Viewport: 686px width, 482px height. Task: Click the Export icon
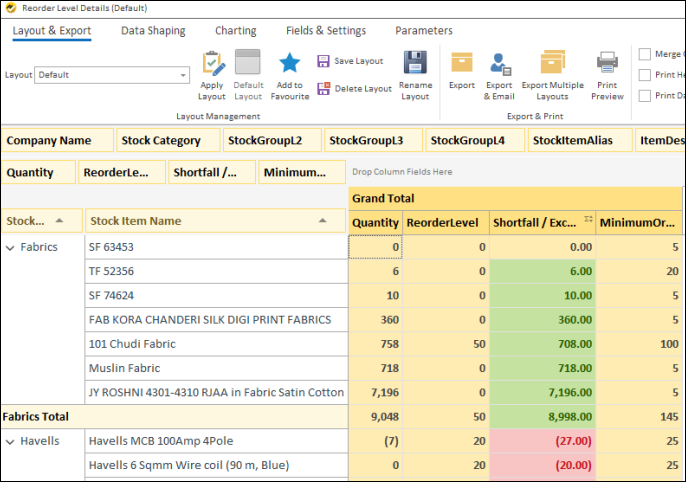tap(461, 64)
